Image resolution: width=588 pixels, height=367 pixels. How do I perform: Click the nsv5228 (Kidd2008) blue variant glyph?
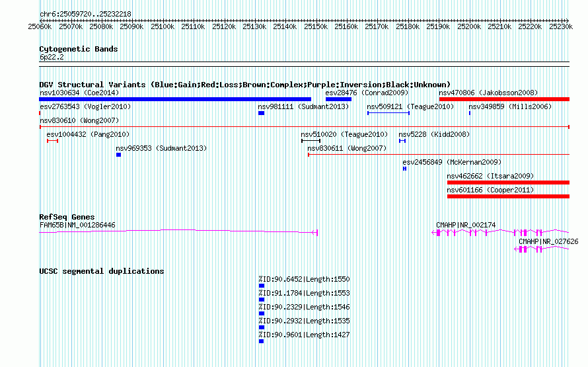pos(402,141)
